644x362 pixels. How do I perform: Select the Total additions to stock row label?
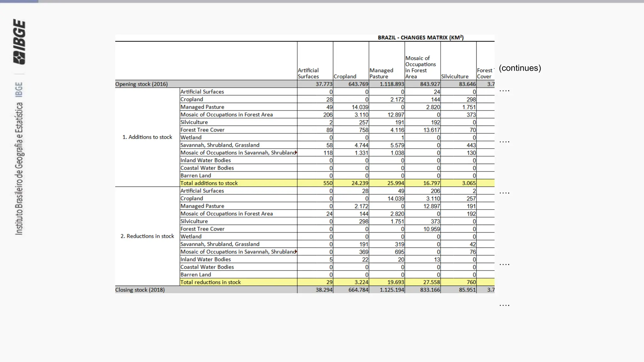pyautogui.click(x=209, y=183)
